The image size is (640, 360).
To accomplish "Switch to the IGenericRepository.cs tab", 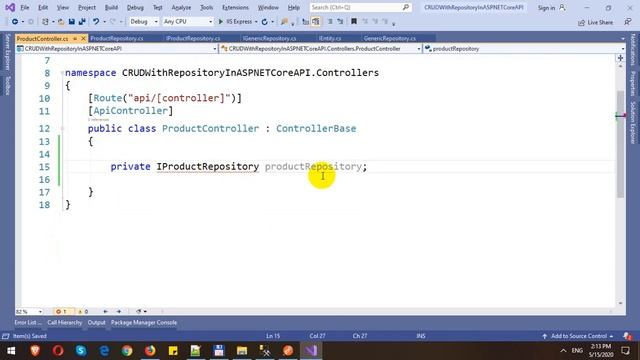I will coord(269,38).
